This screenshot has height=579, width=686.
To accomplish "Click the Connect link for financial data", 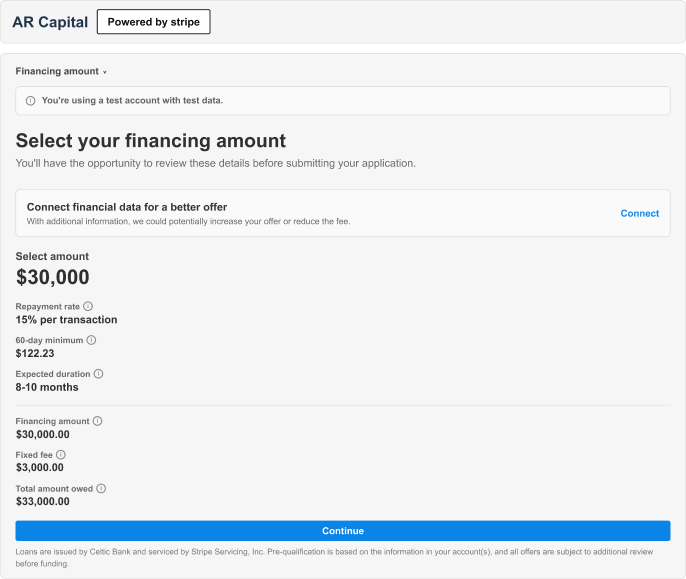I will pyautogui.click(x=639, y=213).
